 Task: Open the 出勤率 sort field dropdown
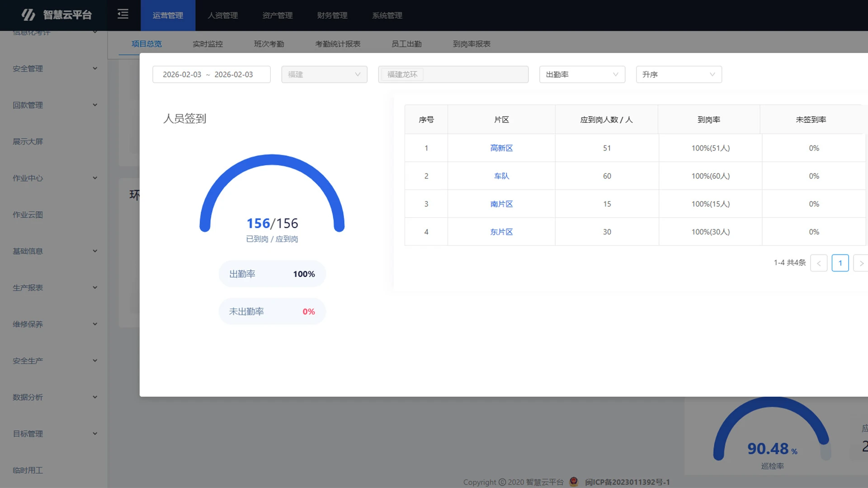point(582,75)
